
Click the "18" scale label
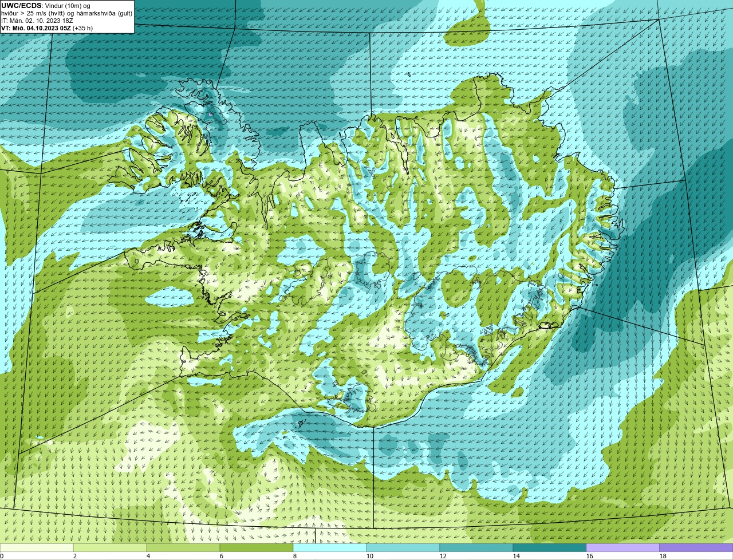point(663,556)
